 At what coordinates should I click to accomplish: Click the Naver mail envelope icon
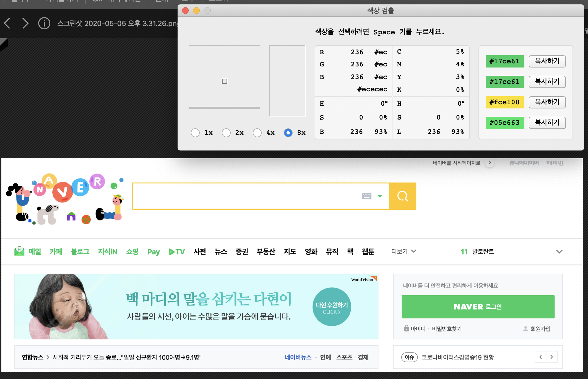[19, 251]
